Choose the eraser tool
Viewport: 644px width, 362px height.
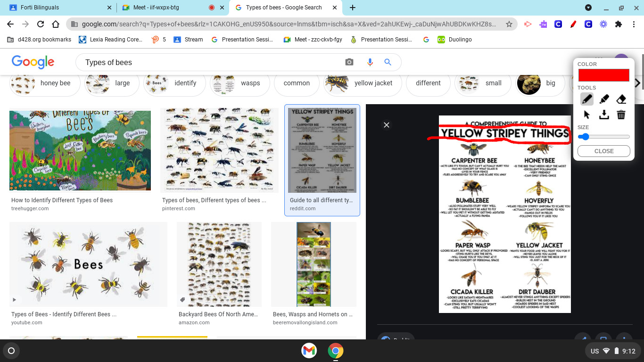621,99
